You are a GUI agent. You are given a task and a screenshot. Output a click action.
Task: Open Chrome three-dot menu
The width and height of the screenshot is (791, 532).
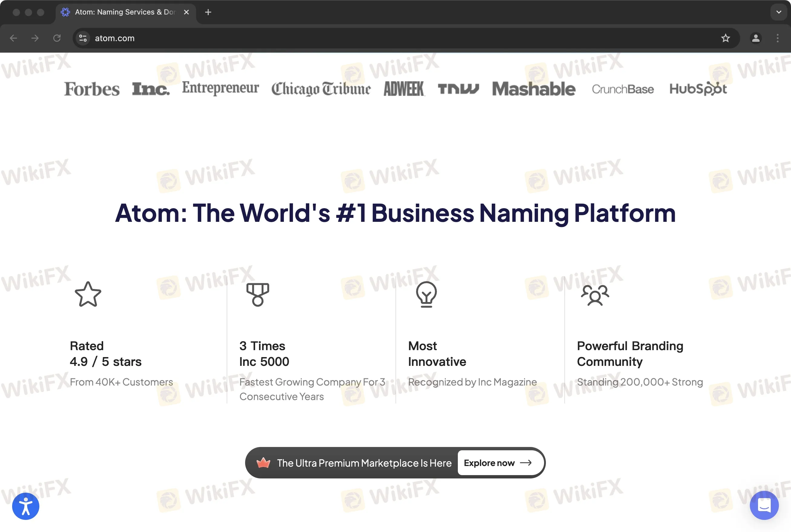pos(777,38)
